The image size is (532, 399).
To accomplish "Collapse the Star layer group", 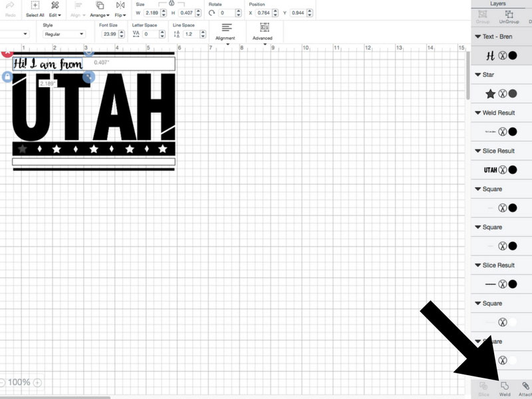I will click(x=477, y=74).
